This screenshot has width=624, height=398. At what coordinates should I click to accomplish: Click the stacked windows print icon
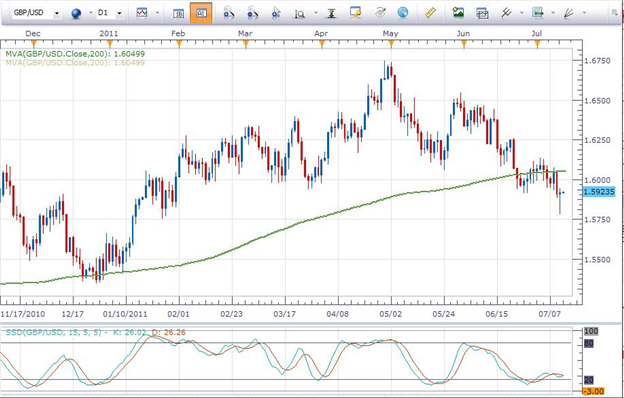pos(482,14)
